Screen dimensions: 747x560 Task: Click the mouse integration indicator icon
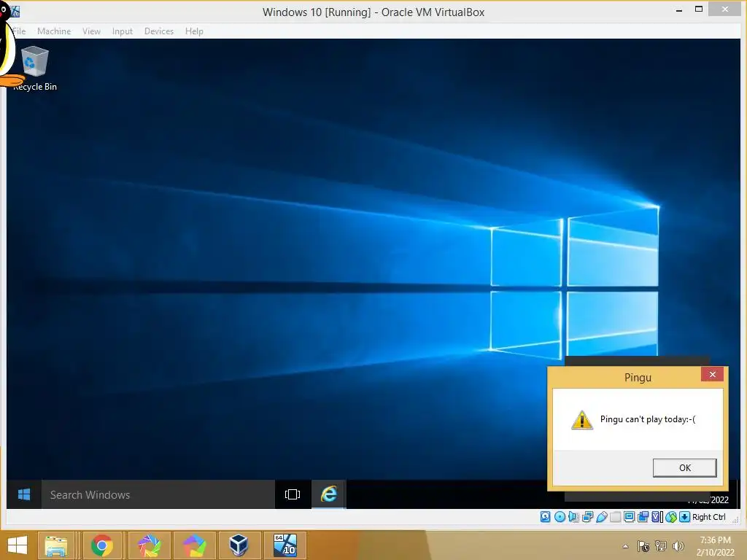click(671, 517)
